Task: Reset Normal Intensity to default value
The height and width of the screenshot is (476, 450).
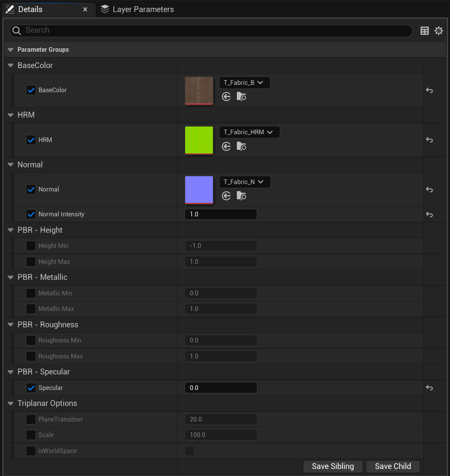Action: (x=429, y=214)
